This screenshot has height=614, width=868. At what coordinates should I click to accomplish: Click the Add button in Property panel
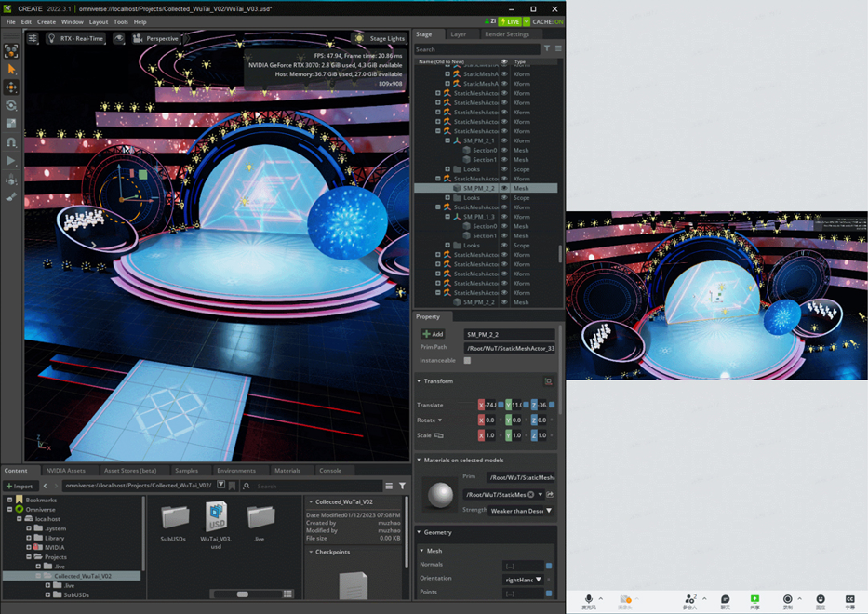tap(434, 334)
